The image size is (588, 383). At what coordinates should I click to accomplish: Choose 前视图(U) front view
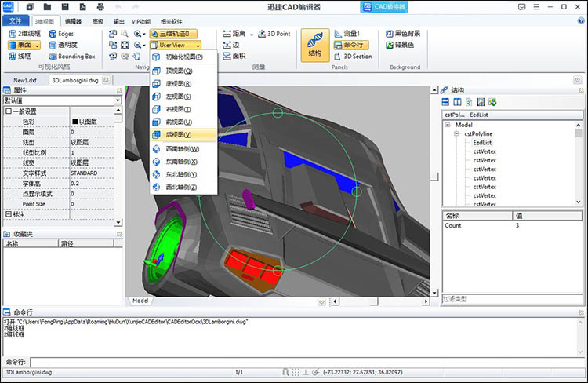pyautogui.click(x=183, y=122)
